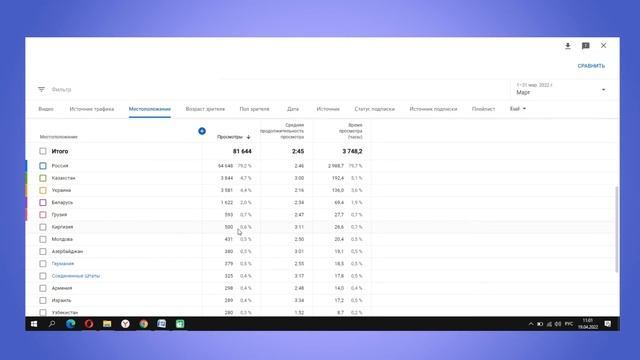Screen dimensions: 640x360
Task: Tick the Грузия checkbox
Action: click(x=43, y=215)
